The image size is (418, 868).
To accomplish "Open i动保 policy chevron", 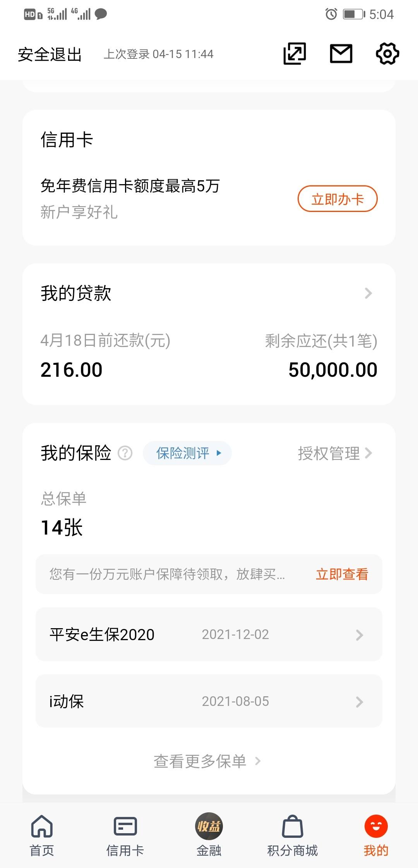I will point(360,702).
